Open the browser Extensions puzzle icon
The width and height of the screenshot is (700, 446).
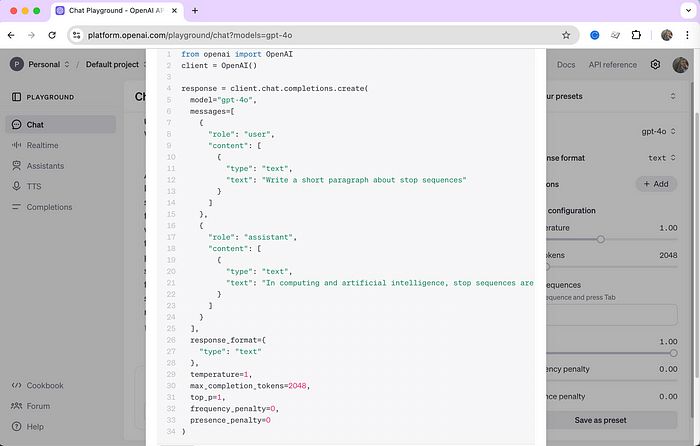pos(636,34)
